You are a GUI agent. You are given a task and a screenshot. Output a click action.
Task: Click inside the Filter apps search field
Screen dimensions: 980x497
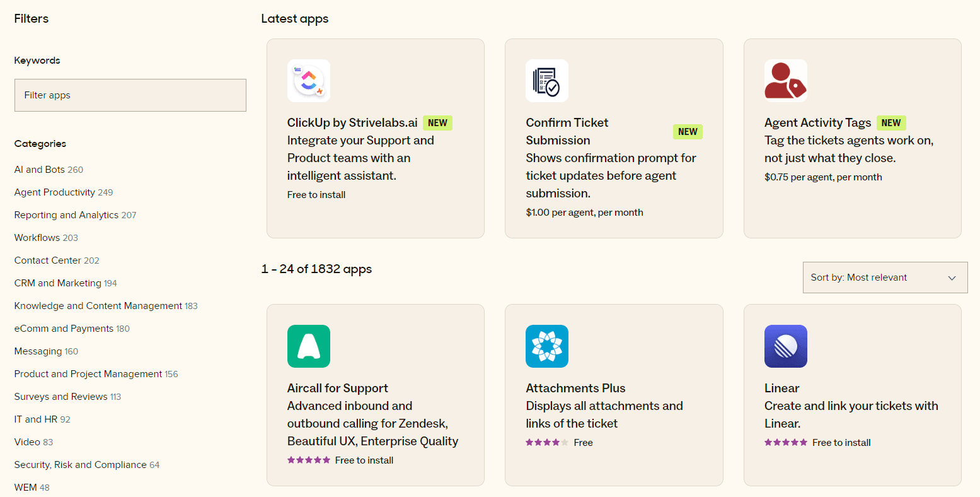pos(130,95)
